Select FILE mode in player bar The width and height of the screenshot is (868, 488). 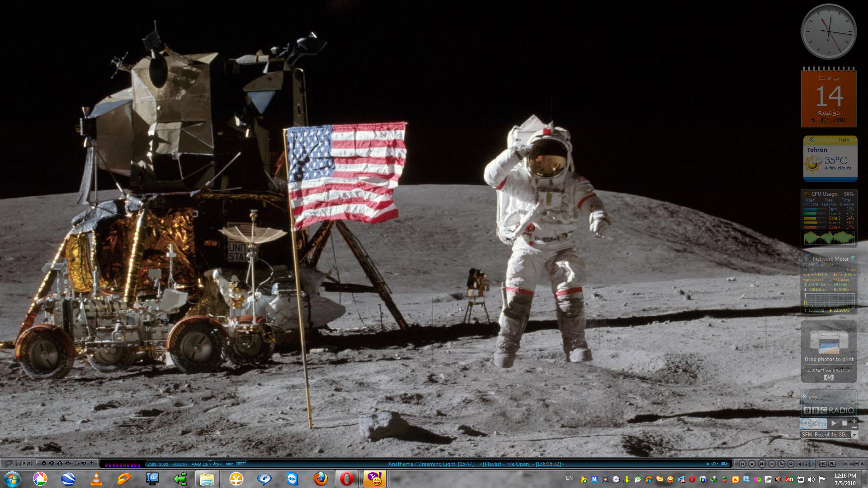[241, 464]
